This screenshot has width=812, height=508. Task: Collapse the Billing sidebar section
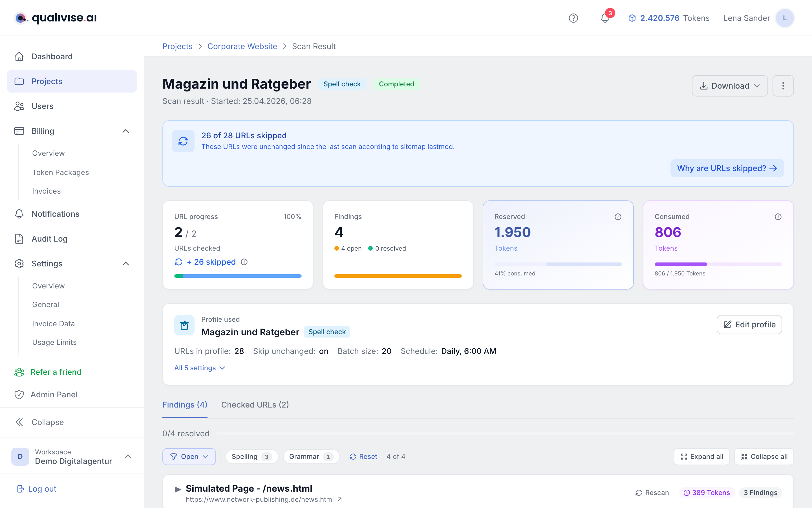tap(126, 131)
